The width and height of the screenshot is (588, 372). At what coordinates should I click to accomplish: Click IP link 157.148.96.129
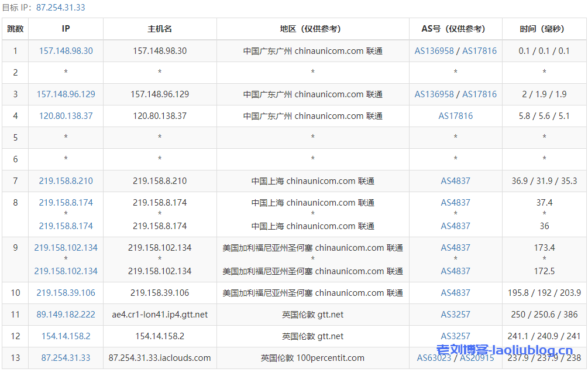click(66, 94)
